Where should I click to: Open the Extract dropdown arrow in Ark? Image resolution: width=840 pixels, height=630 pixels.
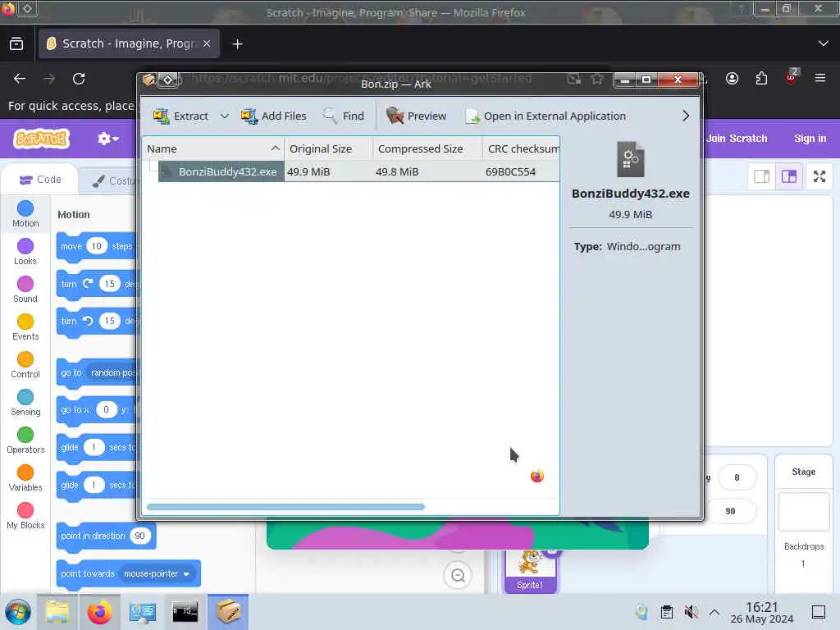click(225, 116)
